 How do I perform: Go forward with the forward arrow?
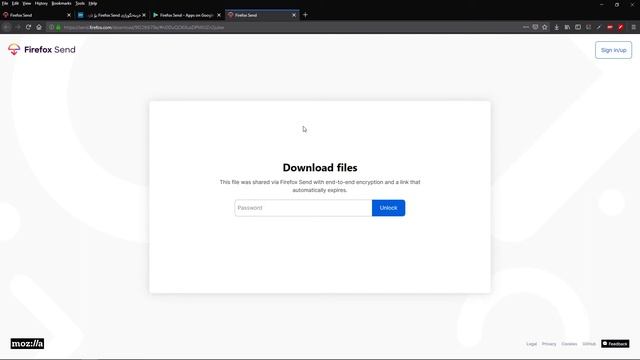(x=18, y=27)
